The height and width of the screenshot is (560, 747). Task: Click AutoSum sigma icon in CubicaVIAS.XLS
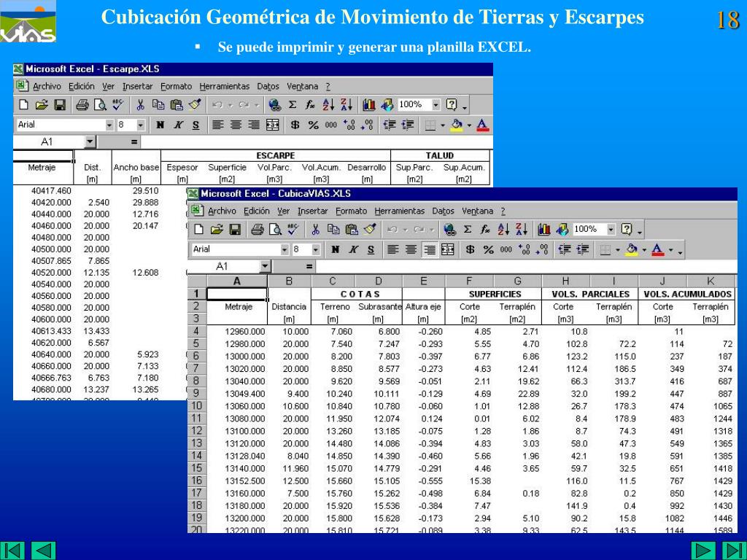point(468,230)
